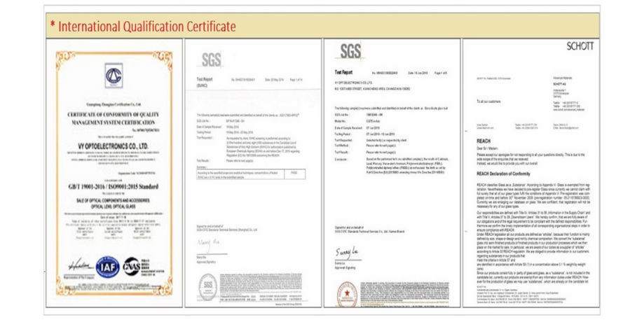Click the Certificate of Conformity title on the ISO certificate
Image resolution: width=644 pixels, height=322 pixels.
pos(114,117)
